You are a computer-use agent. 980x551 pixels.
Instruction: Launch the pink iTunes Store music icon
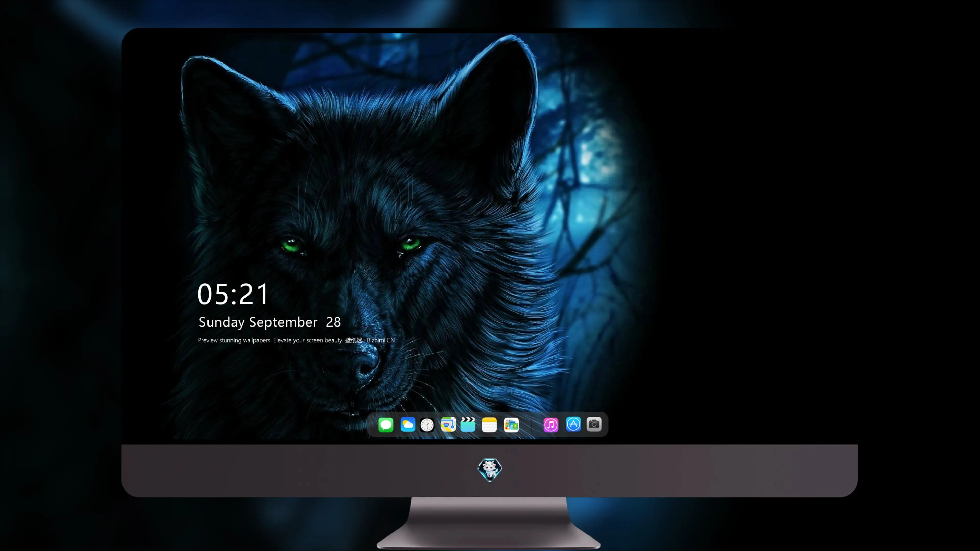click(551, 424)
